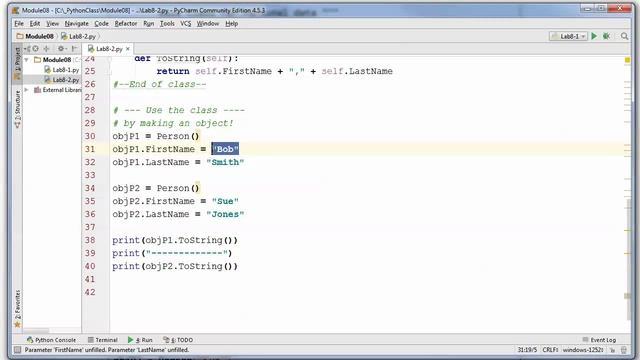Click the inspector icon at the status bar's end

[x=624, y=350]
